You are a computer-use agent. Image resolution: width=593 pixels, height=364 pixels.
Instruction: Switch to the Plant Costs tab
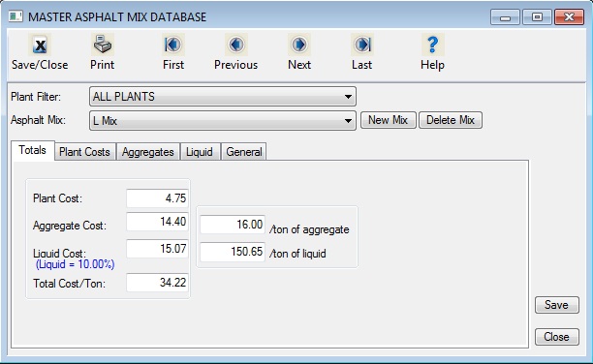tap(84, 152)
